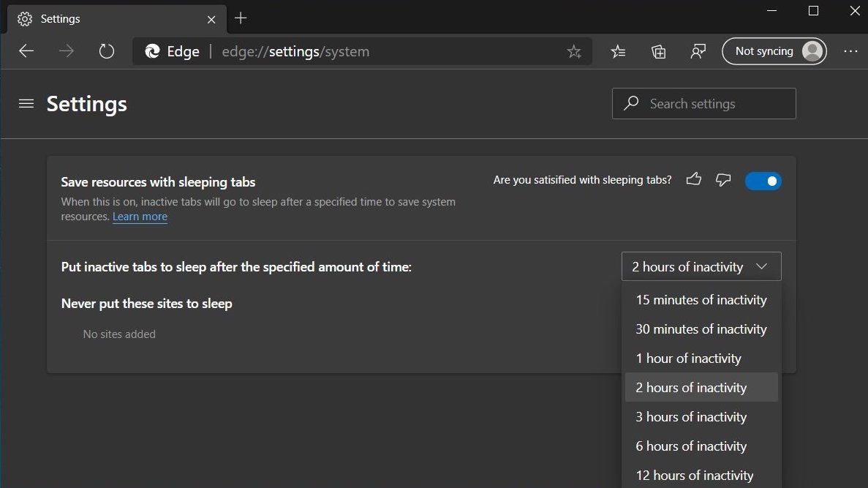The width and height of the screenshot is (868, 488).
Task: Click the 'Save resources with sleeping tabs' heading
Action: (159, 181)
